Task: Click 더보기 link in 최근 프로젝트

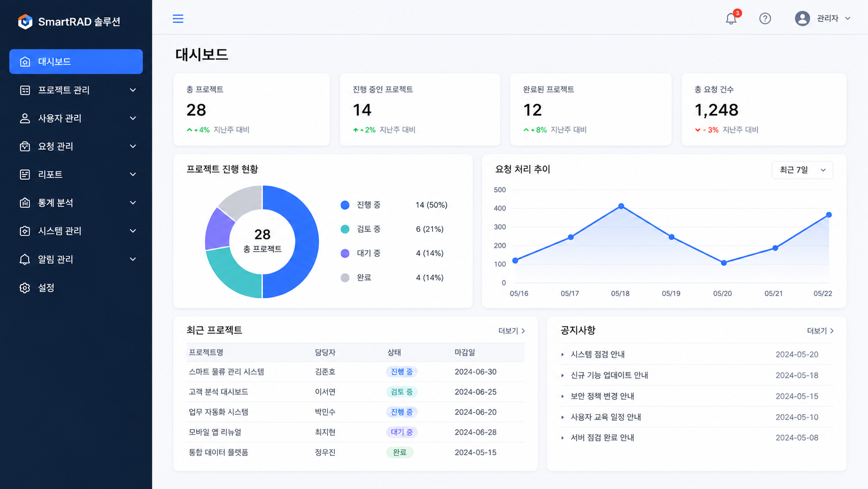Action: [512, 331]
